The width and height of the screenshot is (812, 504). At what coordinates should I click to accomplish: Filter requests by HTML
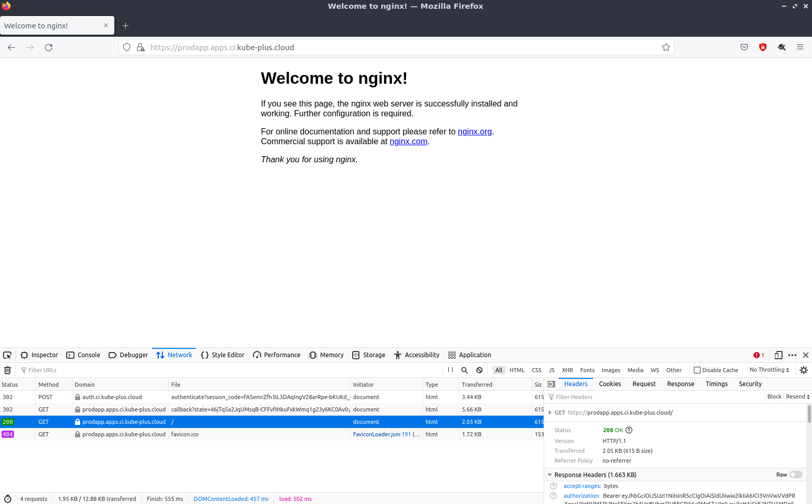tap(517, 370)
